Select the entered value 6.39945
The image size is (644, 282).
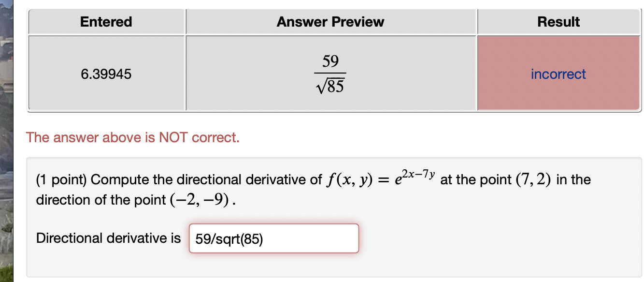106,74
